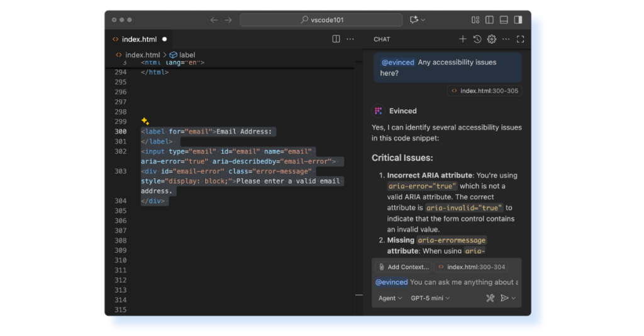Screen dimensions: 644x336
Task: Start a new chat with the plus icon
Action: [x=462, y=39]
